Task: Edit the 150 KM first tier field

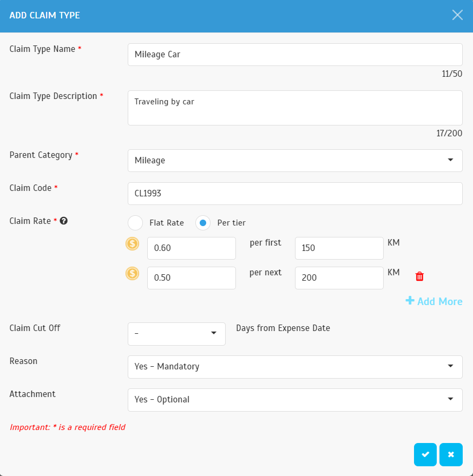Action: click(339, 248)
